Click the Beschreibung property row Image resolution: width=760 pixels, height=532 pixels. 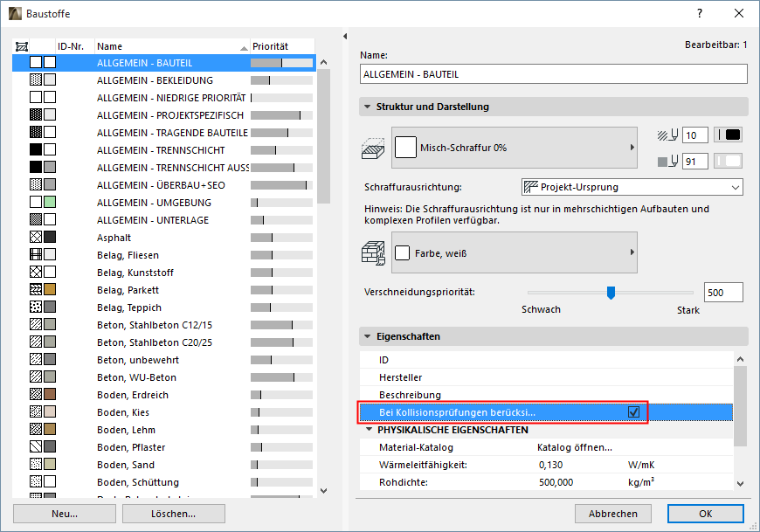coord(546,394)
